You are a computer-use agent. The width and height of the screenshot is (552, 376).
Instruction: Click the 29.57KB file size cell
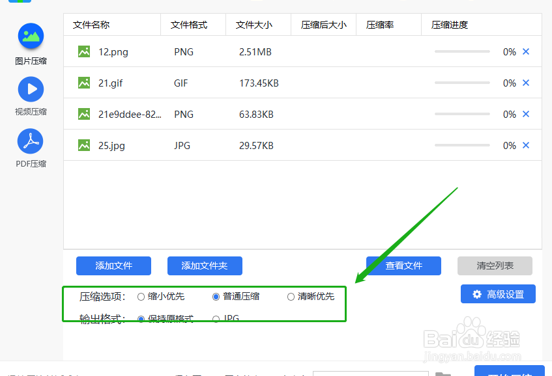pos(256,145)
